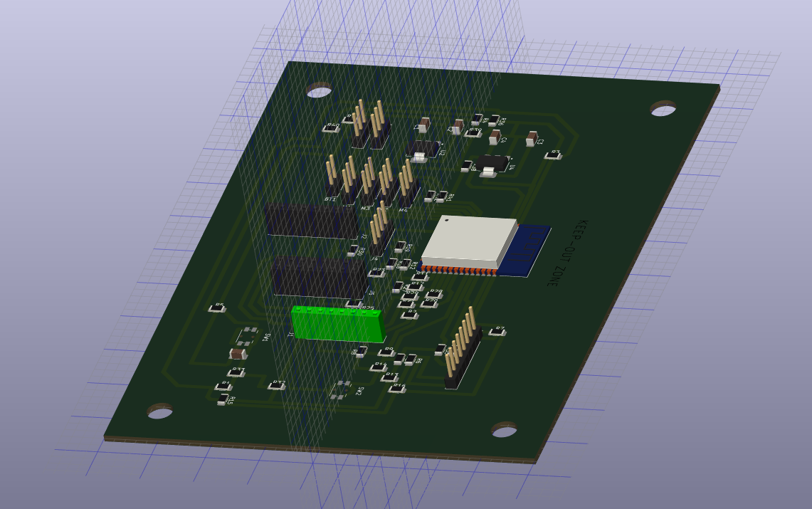Select the dark J6 socket header
The image size is (812, 509).
coord(320,278)
